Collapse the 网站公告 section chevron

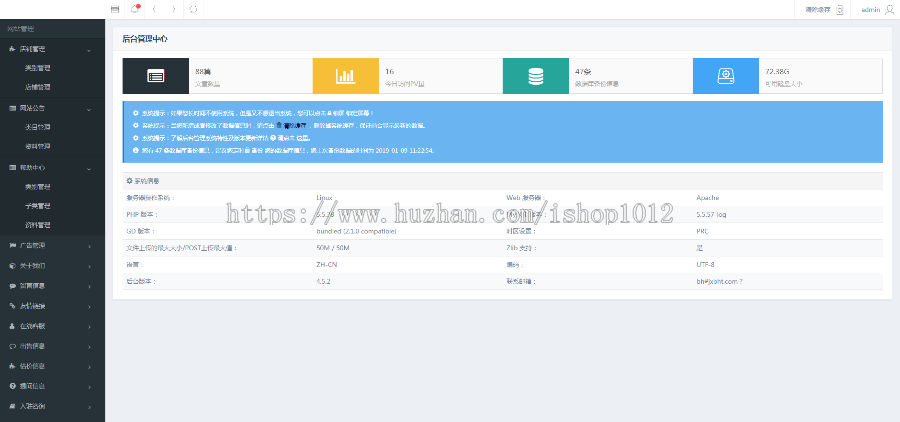(89, 109)
